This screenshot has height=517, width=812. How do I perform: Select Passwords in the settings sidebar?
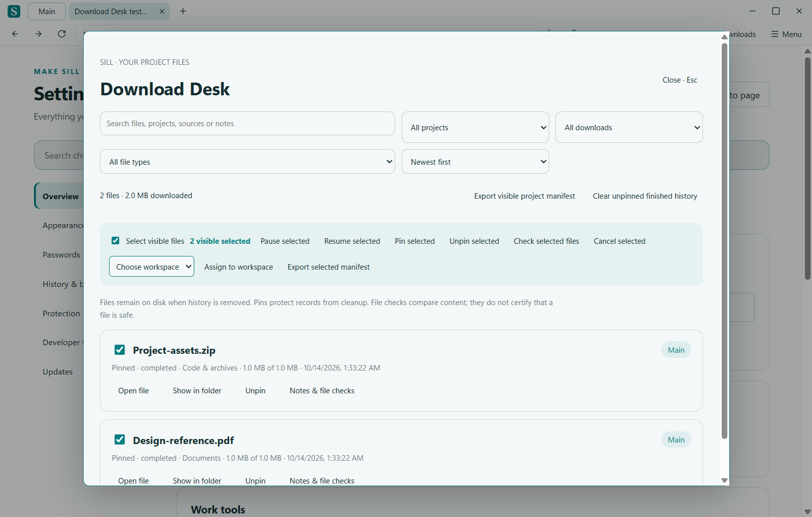[61, 255]
